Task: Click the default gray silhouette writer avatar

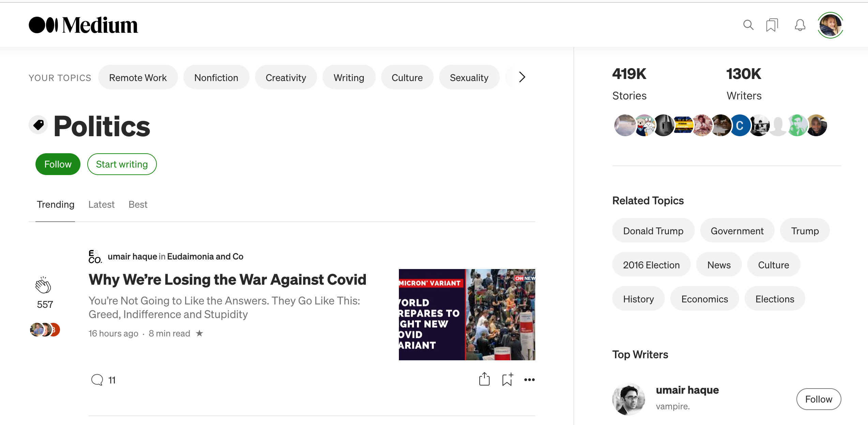Action: click(778, 125)
